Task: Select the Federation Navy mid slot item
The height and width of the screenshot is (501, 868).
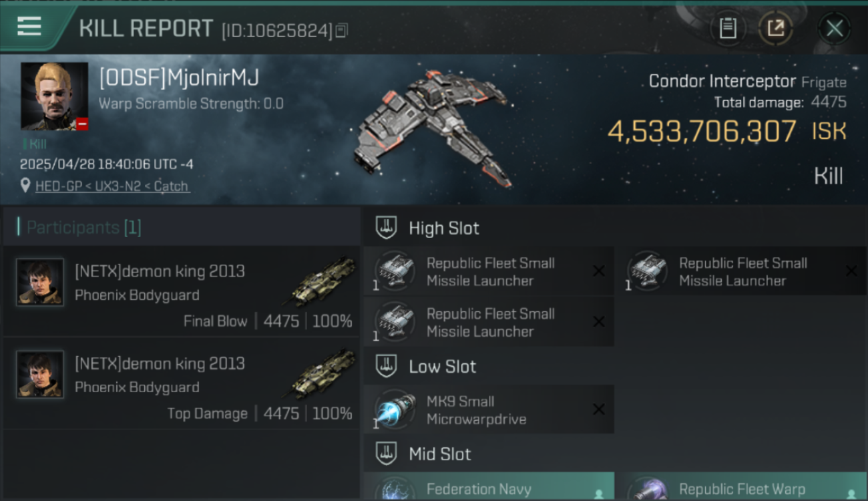Action: point(488,486)
